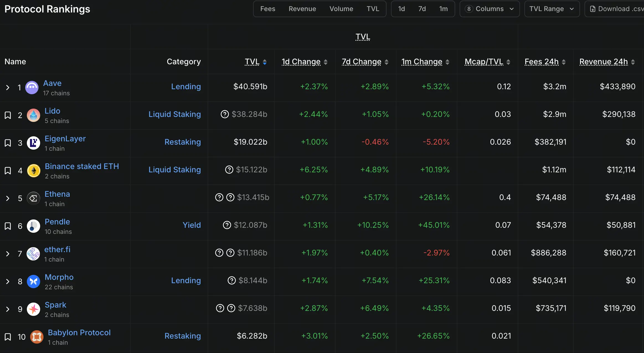Click the Binance staked ETH logo
This screenshot has height=353, width=644.
click(x=34, y=171)
